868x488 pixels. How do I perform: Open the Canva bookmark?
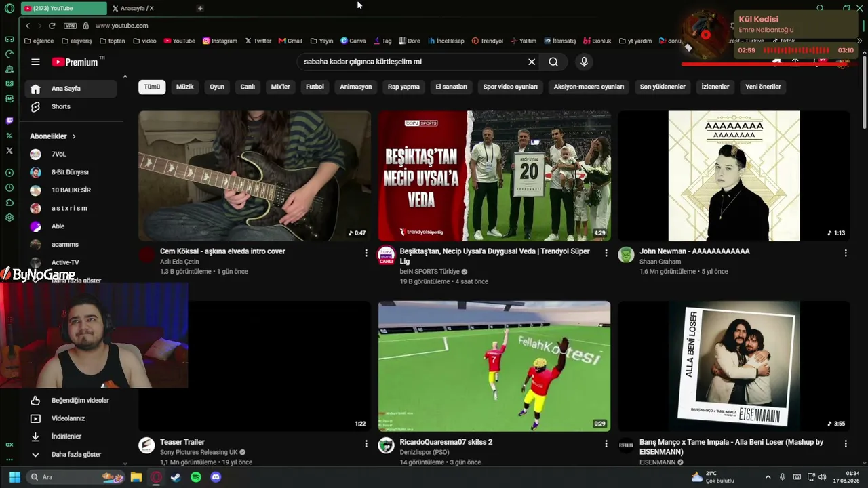pos(353,41)
